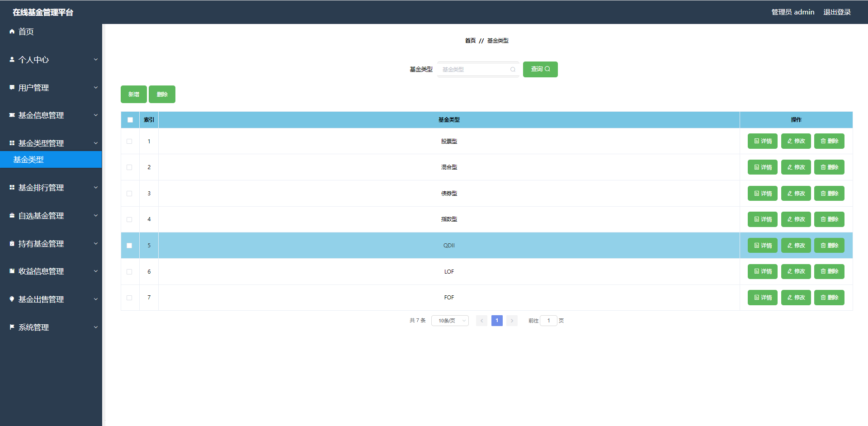Click the 债券型 cell

[x=449, y=194]
